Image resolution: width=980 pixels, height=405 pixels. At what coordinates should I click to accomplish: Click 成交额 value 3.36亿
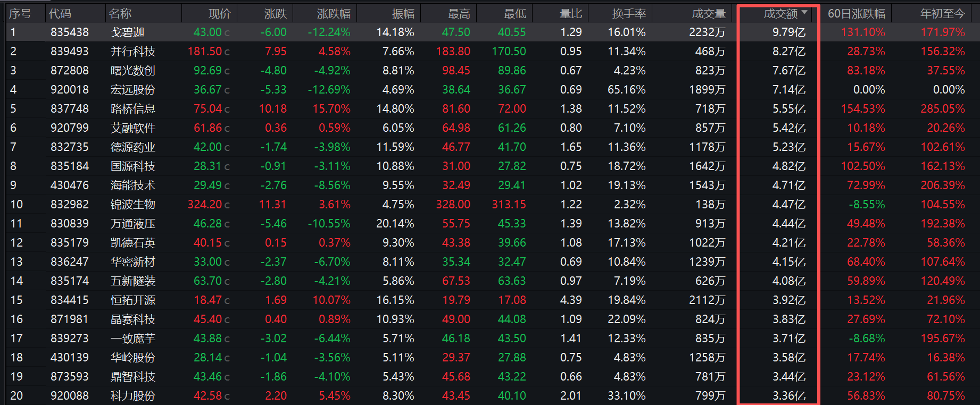789,396
